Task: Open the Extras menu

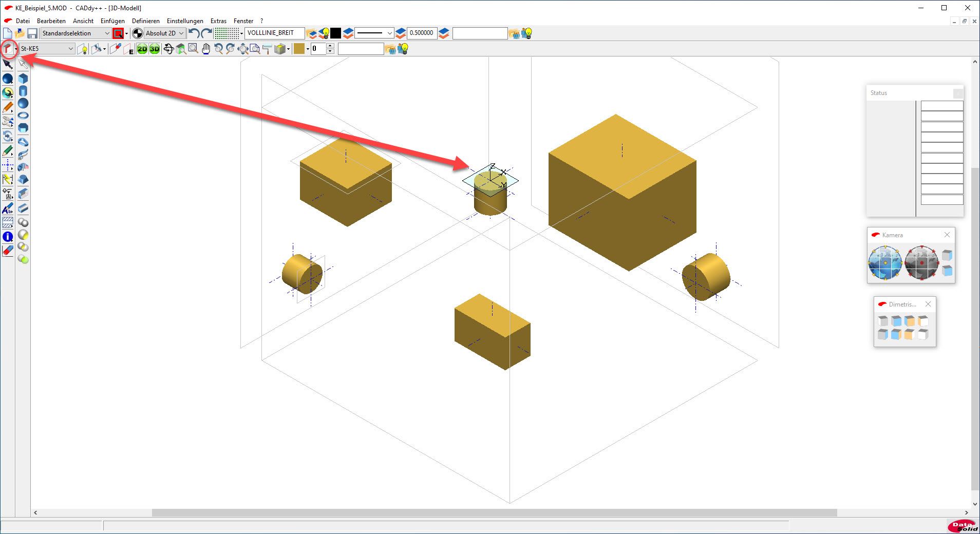Action: [218, 21]
